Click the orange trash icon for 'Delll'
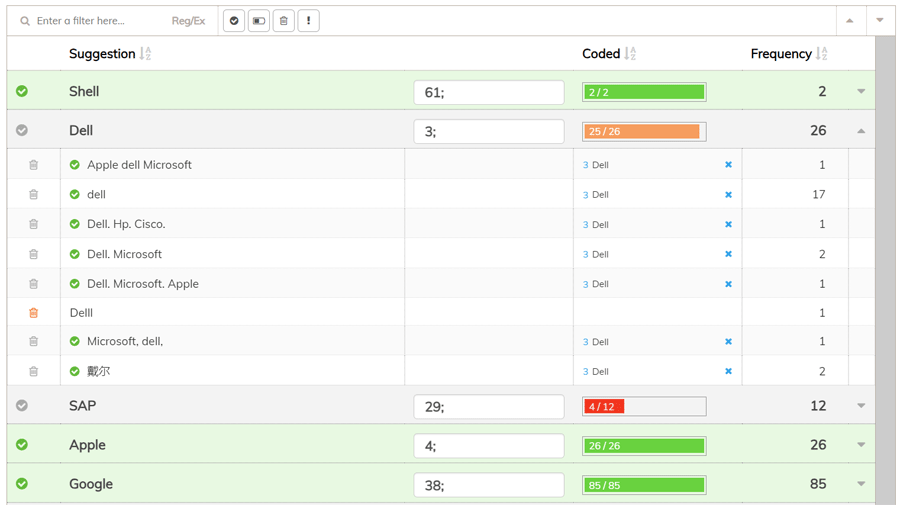 33,313
